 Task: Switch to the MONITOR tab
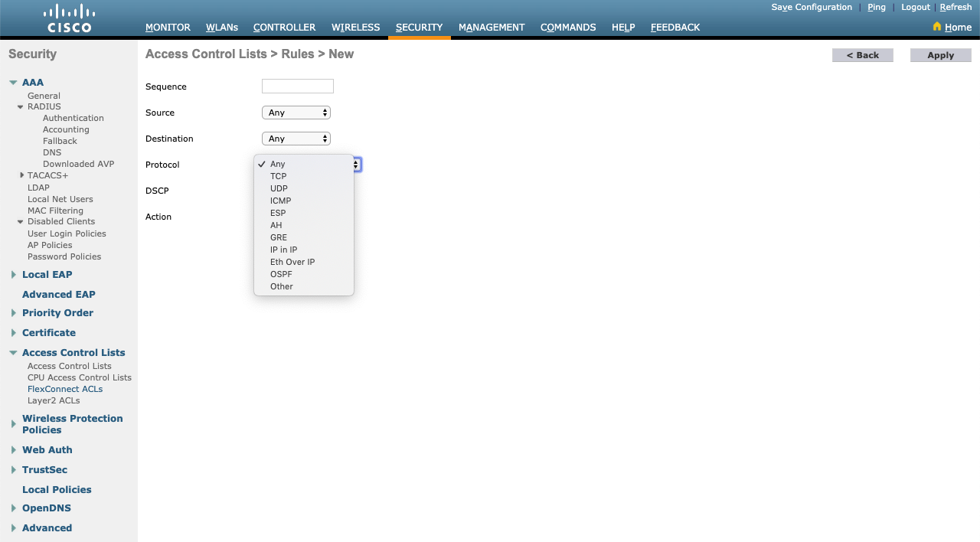click(x=168, y=27)
